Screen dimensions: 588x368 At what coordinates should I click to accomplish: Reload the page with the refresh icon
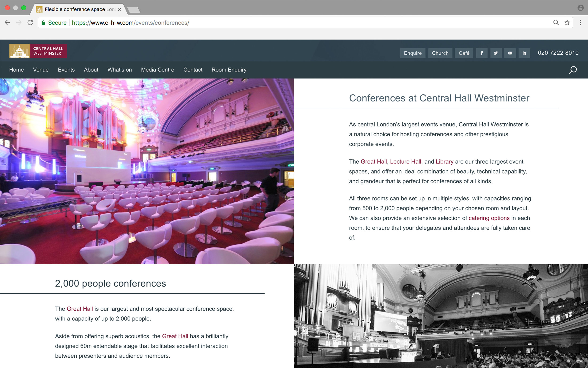30,23
